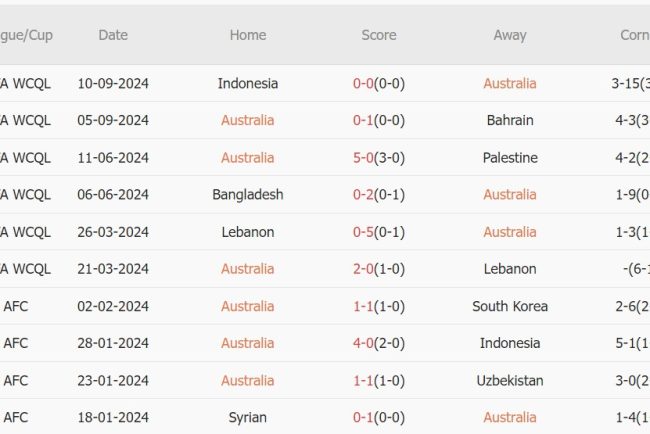
Task: Click the 4-0 score against Indonesia
Action: (379, 343)
